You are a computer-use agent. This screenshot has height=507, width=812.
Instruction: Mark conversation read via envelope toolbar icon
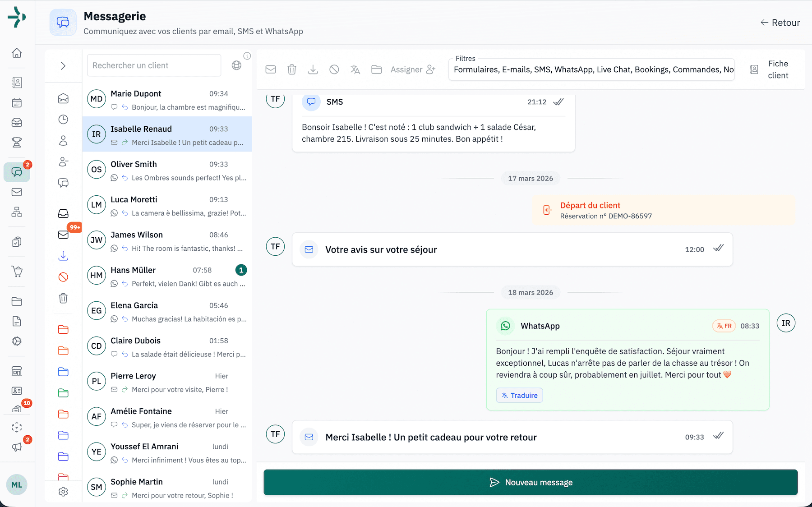(x=271, y=69)
